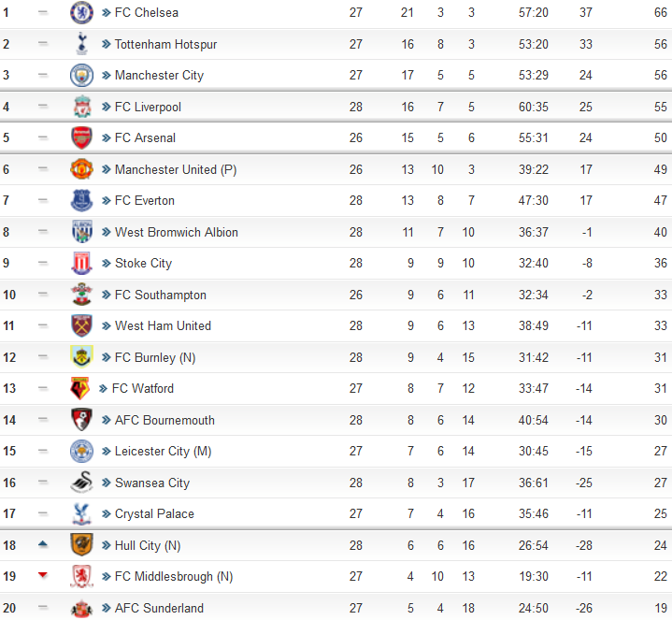Click the Manchester City round badge
672x620 pixels.
(x=81, y=75)
